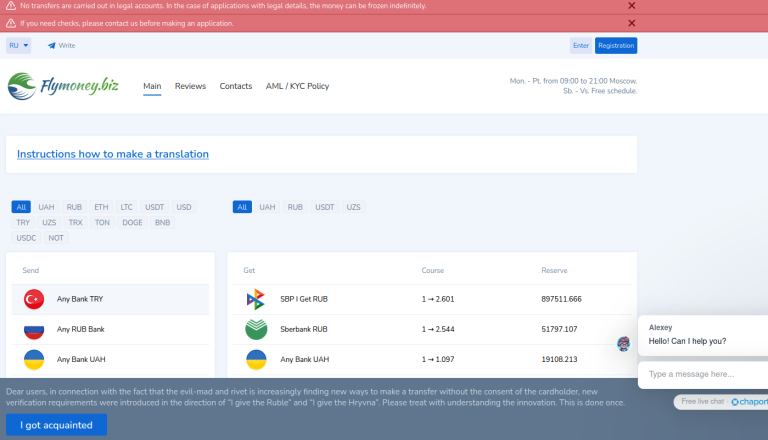The width and height of the screenshot is (768, 440).
Task: Close the first red warning banner
Action: coord(631,6)
